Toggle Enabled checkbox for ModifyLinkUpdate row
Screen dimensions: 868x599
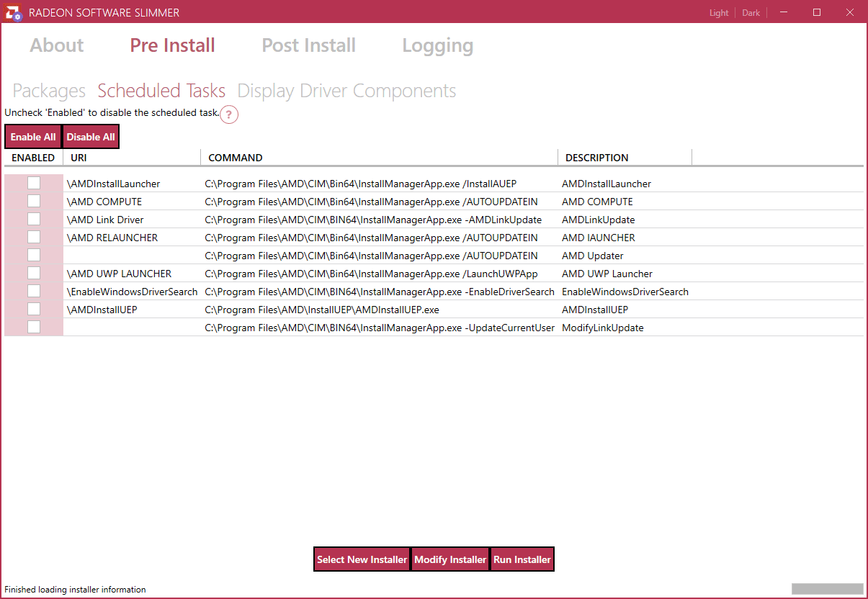(x=34, y=327)
